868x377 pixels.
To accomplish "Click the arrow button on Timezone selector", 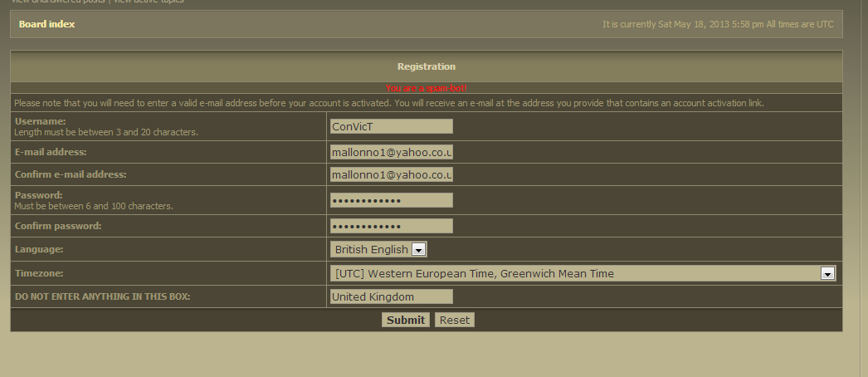I will [827, 273].
